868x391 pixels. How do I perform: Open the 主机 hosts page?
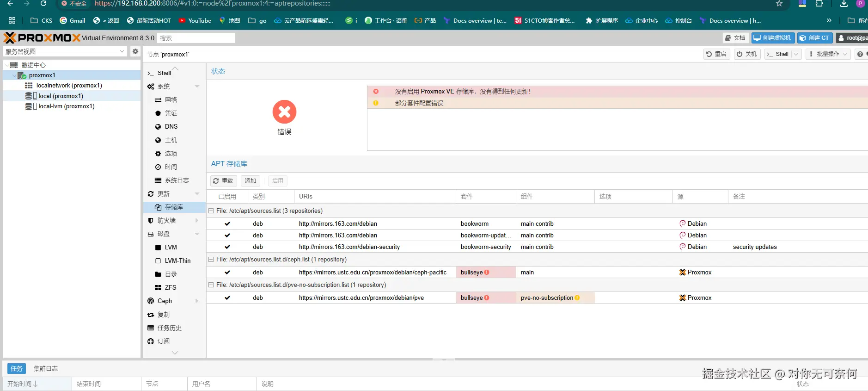171,140
